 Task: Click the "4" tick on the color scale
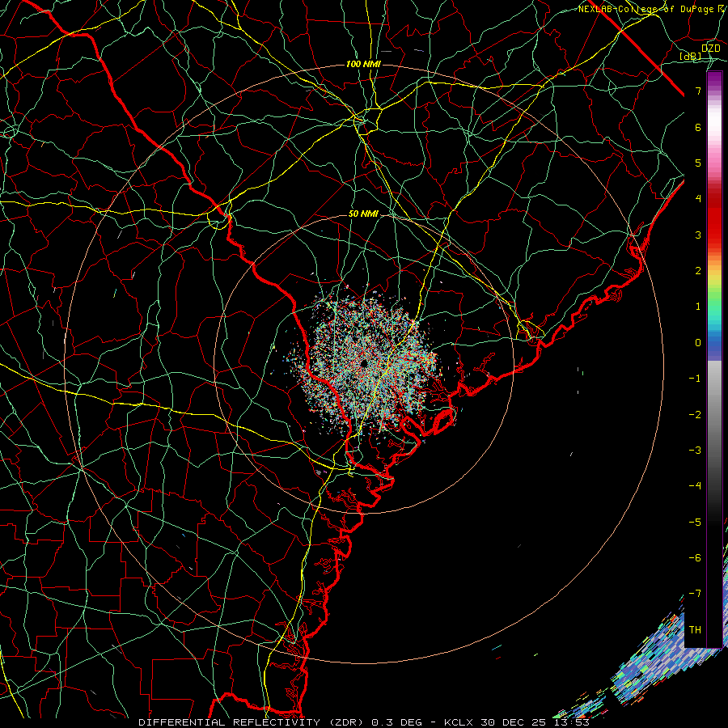698,199
